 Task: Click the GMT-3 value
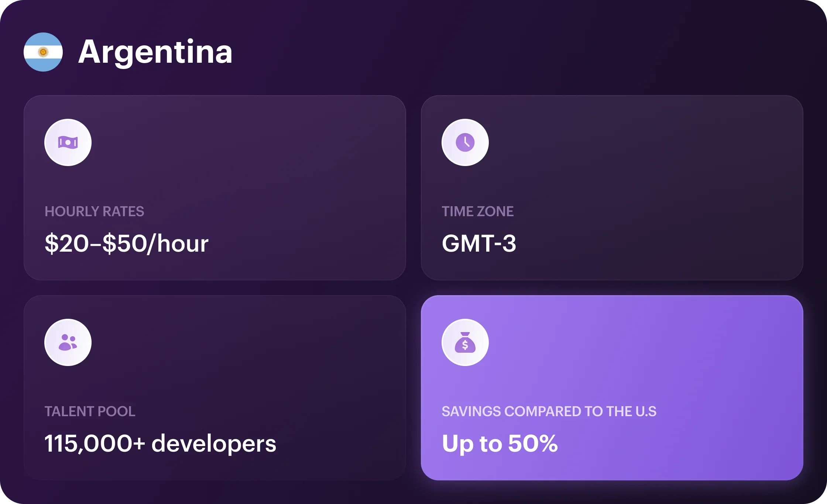pyautogui.click(x=479, y=244)
